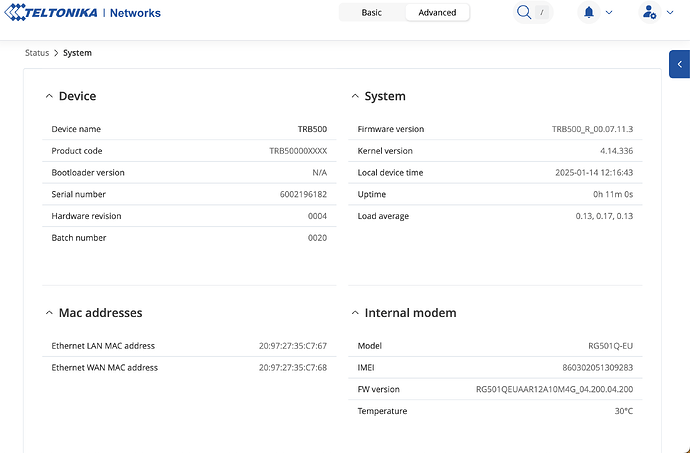The height and width of the screenshot is (453, 690).
Task: Switch to Basic mode
Action: (x=371, y=12)
